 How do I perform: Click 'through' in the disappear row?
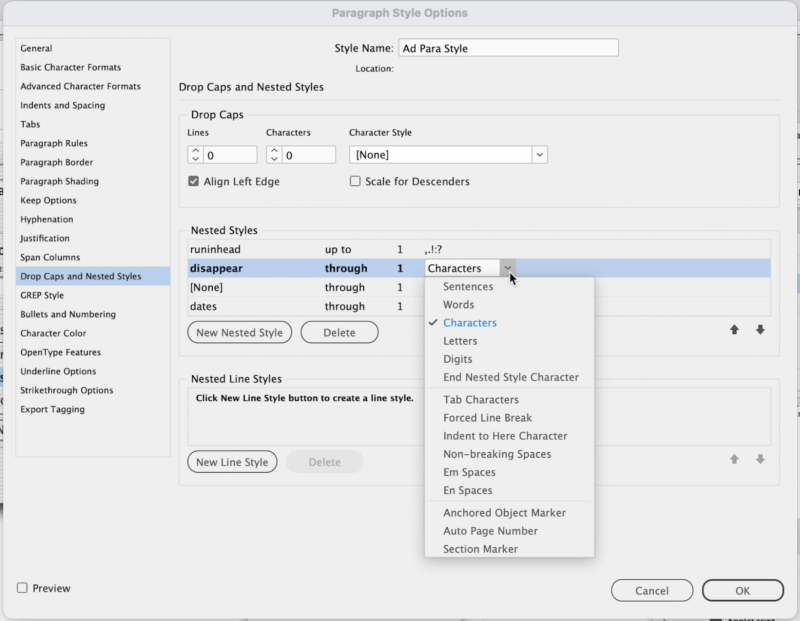tap(346, 268)
